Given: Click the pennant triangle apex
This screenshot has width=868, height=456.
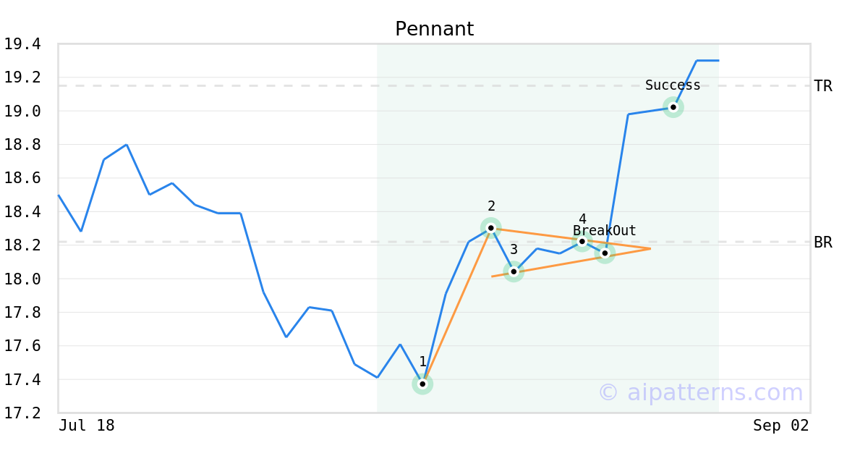Looking at the screenshot, I should [x=650, y=249].
